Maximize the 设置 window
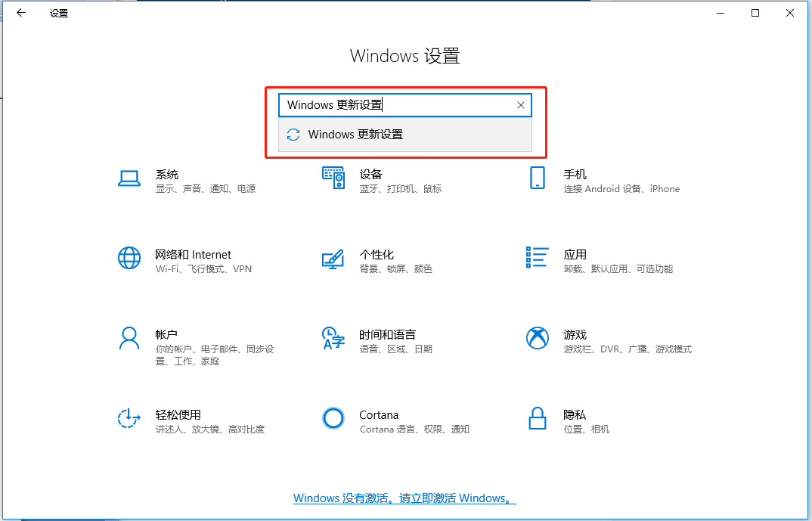The width and height of the screenshot is (812, 521). [755, 13]
